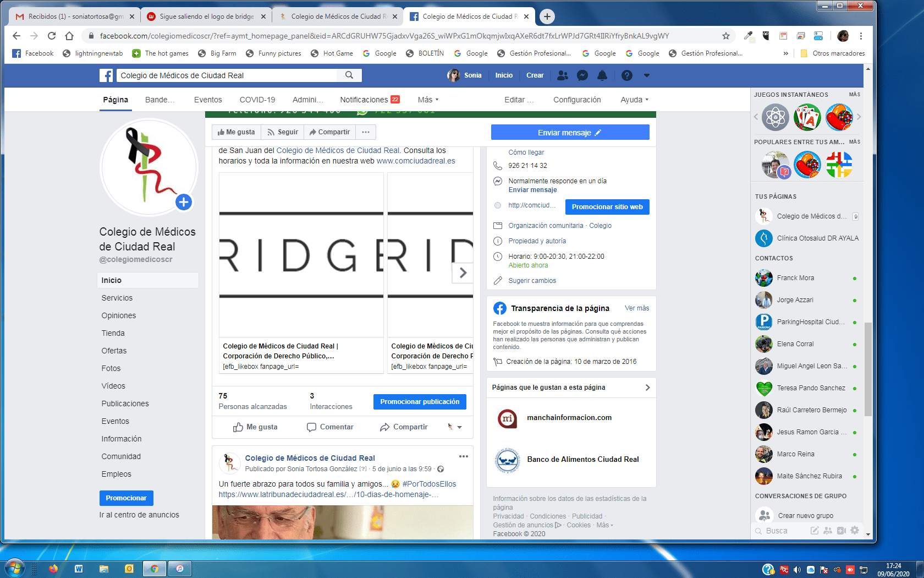Open www.comciudadreal.es link in post
The image size is (924, 578).
416,161
